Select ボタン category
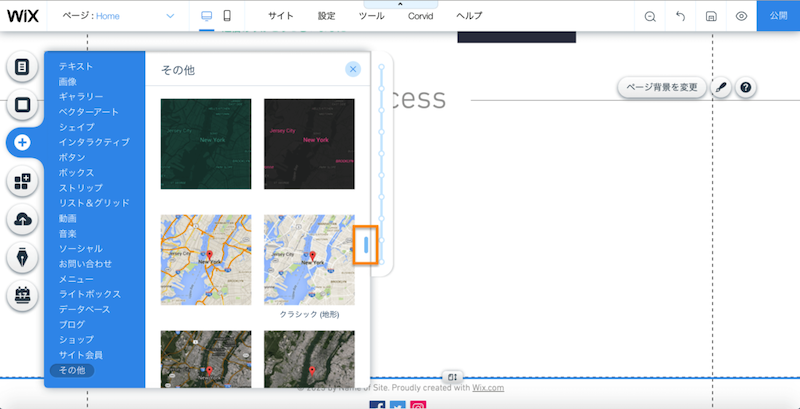The image size is (800, 409). 72,157
